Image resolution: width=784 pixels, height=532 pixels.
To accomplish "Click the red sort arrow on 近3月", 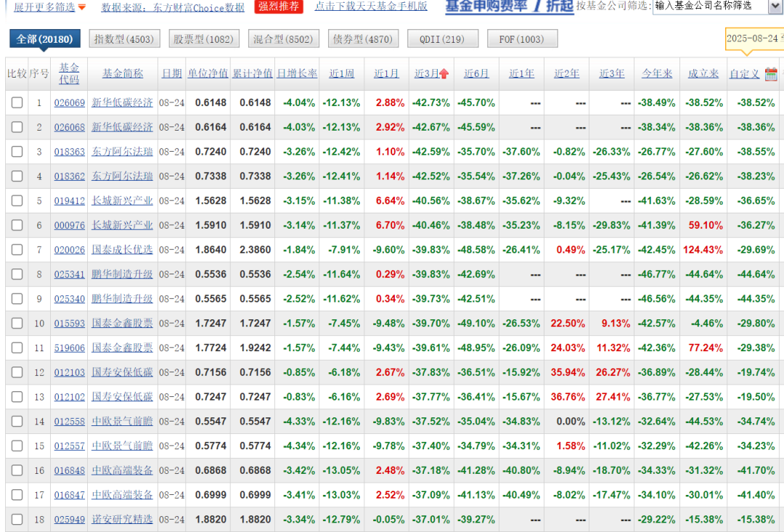I will point(444,74).
